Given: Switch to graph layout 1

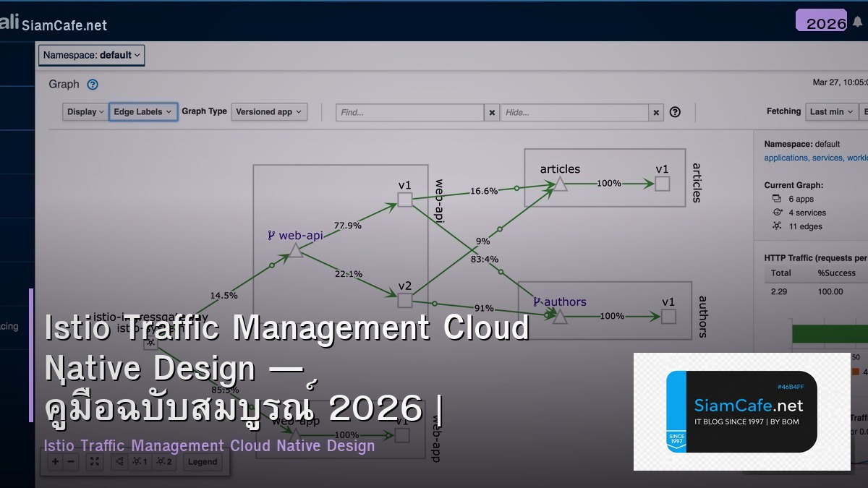Looking at the screenshot, I should coord(138,461).
